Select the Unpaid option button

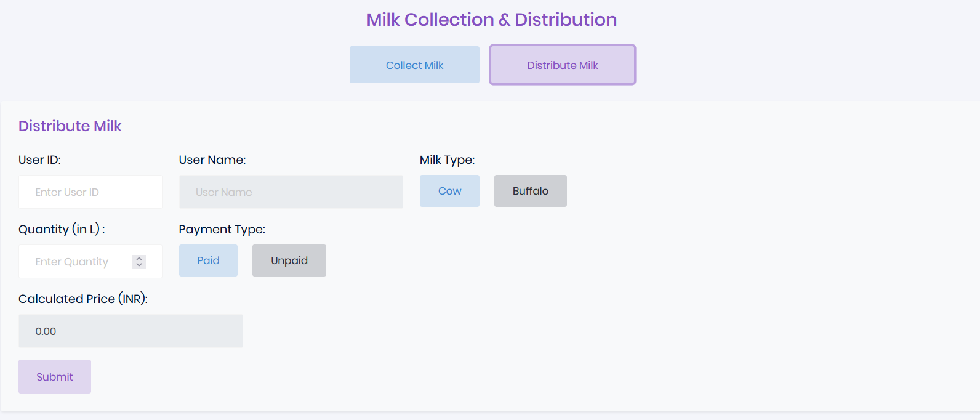point(289,260)
